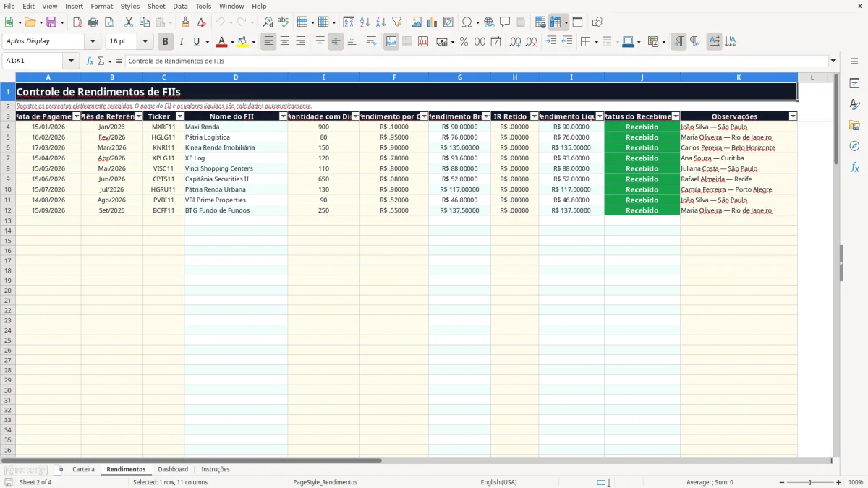Insert hyperlink globe icon
This screenshot has height=488, width=868.
click(x=489, y=22)
